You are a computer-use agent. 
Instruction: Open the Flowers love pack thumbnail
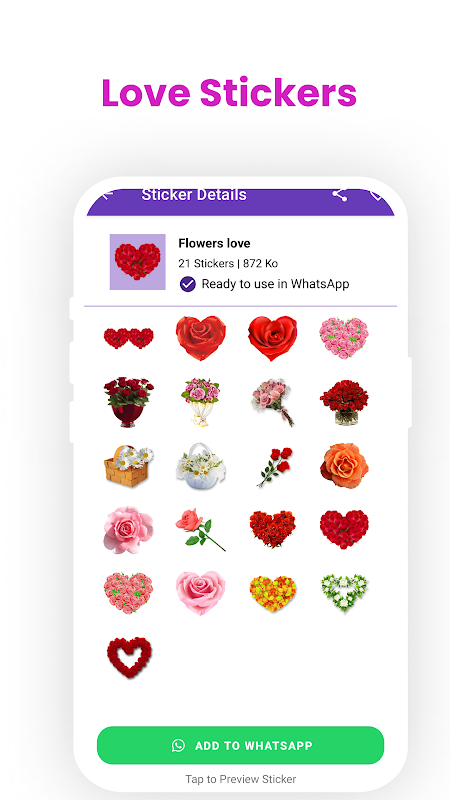(x=138, y=262)
